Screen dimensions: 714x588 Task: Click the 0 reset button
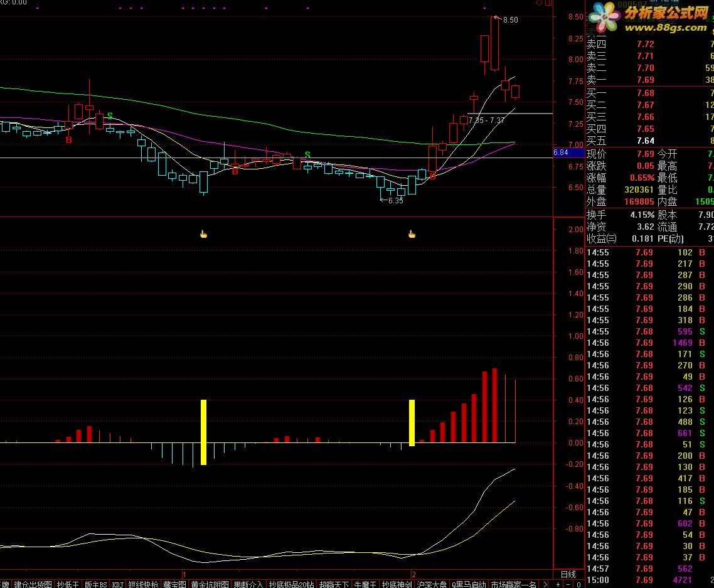578,584
